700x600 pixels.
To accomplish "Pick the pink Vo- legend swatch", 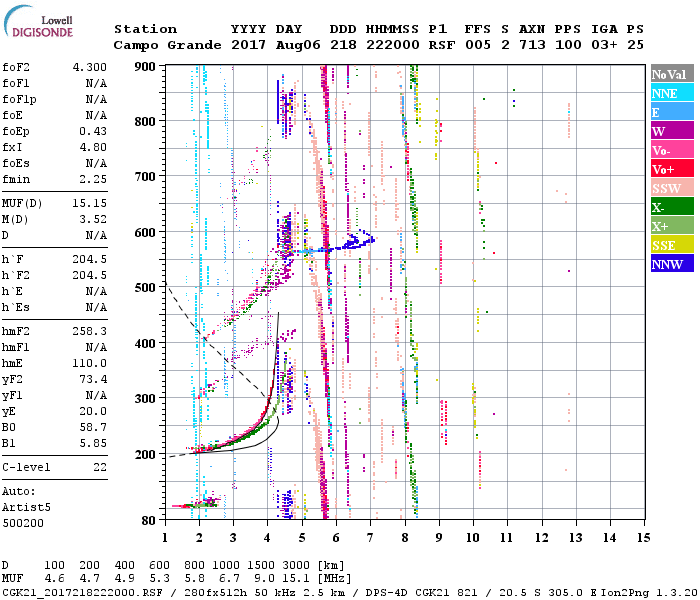I will coord(670,151).
